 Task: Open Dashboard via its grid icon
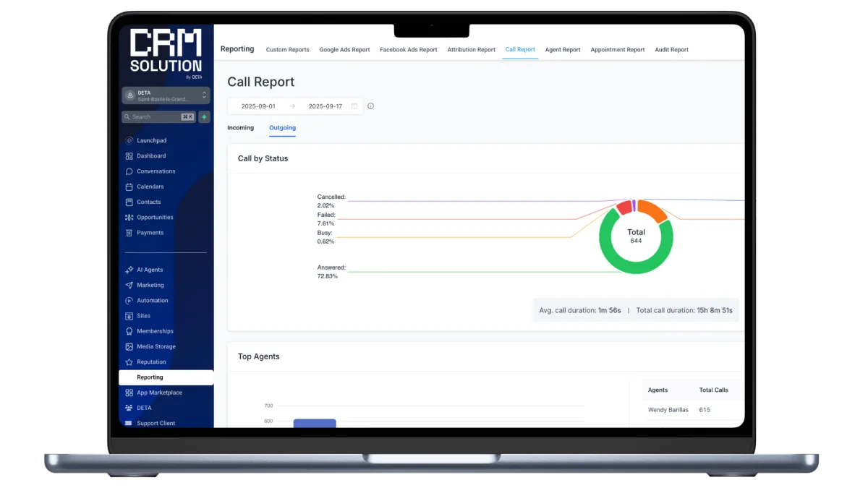129,155
